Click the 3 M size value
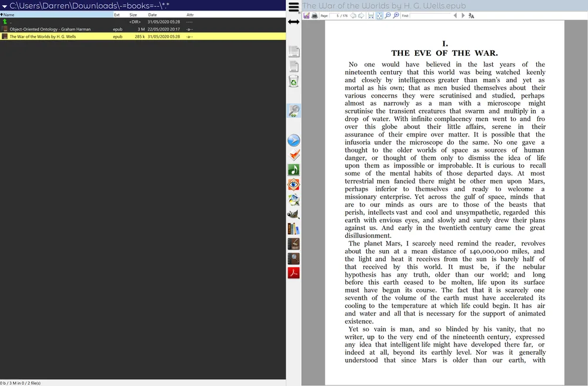 point(141,29)
